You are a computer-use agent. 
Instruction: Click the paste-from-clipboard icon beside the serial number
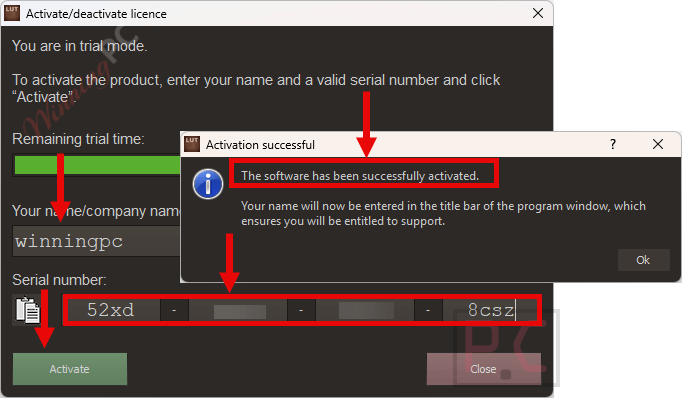pos(28,310)
